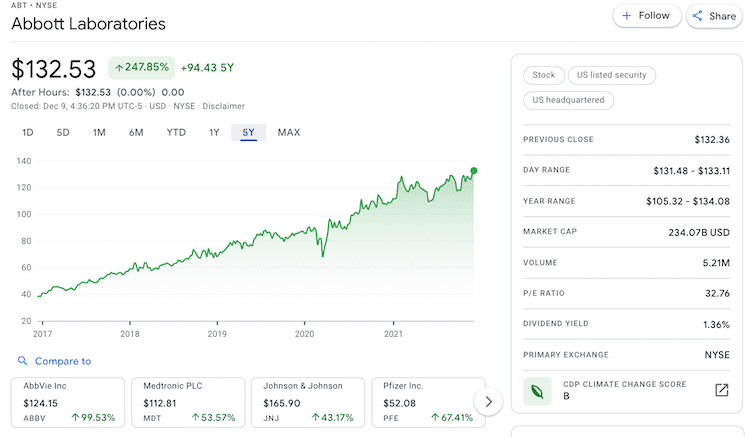Open the Pfizer Inc. comparison card

[x=428, y=402]
